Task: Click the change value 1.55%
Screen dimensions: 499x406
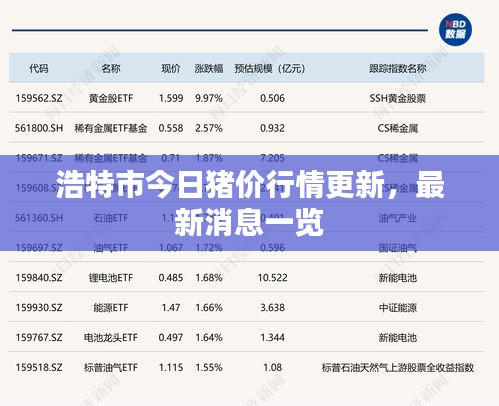Action: tap(209, 368)
